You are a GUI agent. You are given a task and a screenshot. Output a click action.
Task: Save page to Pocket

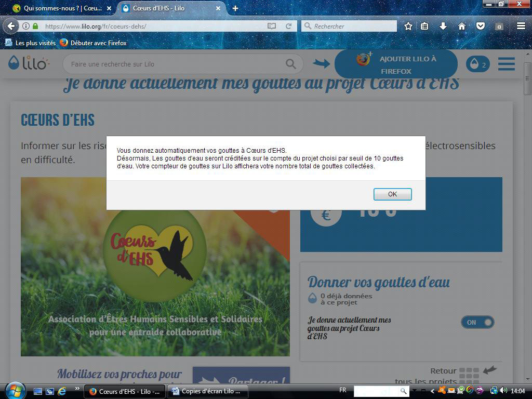[480, 26]
